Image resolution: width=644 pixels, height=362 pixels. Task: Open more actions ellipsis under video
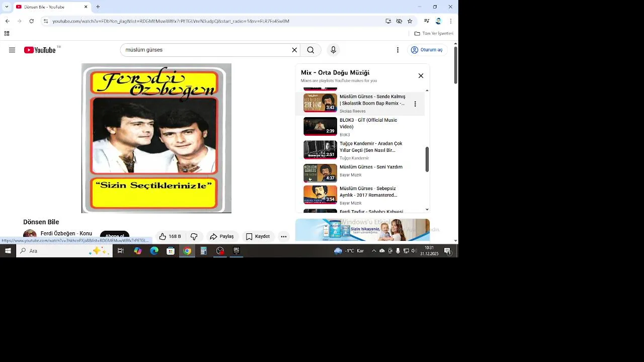pos(284,236)
